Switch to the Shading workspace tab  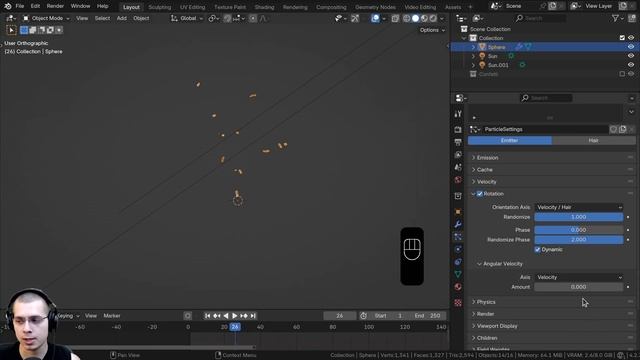coord(264,7)
